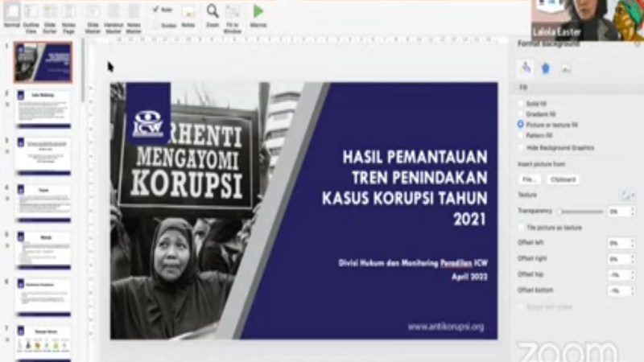Open Outline View
The image size is (644, 362).
pos(31,14)
